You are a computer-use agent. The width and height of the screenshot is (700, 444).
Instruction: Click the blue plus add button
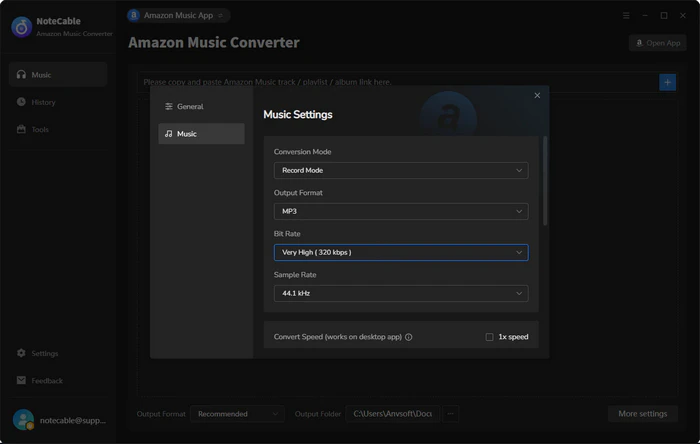coord(667,82)
